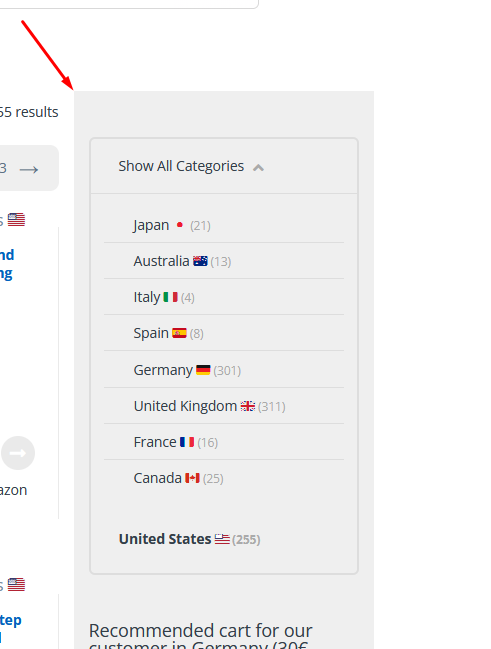Click Show All Categories header text
This screenshot has height=649, width=491.
click(181, 166)
